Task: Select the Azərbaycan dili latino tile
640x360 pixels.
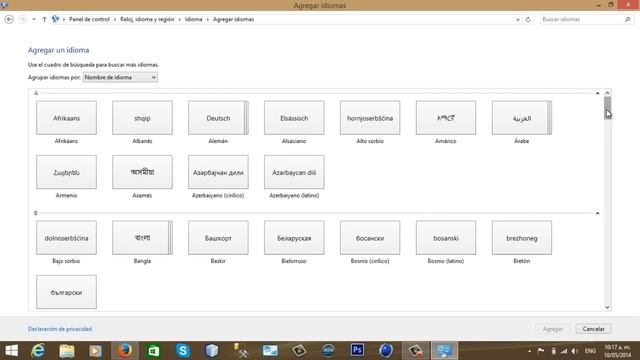Action: coord(294,172)
